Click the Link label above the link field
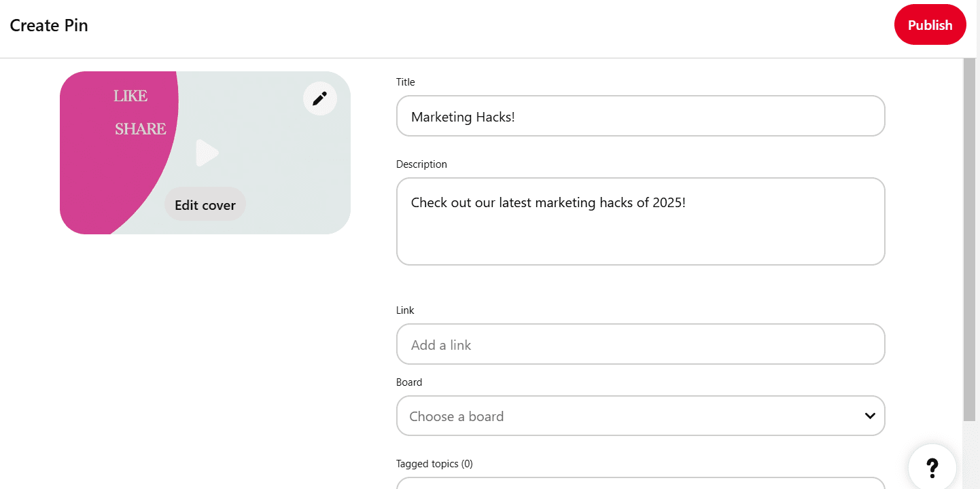This screenshot has width=980, height=489. [x=405, y=310]
